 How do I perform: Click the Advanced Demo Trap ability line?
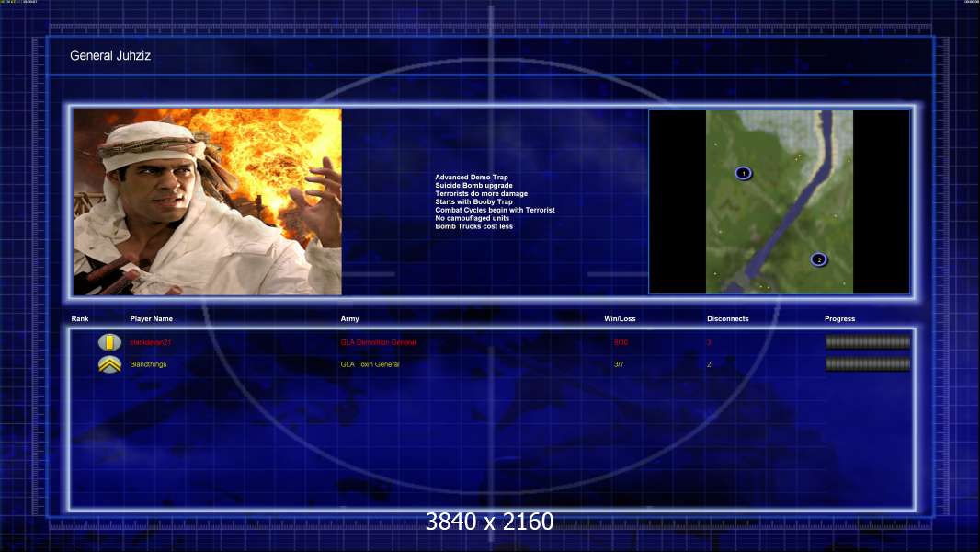pos(471,178)
